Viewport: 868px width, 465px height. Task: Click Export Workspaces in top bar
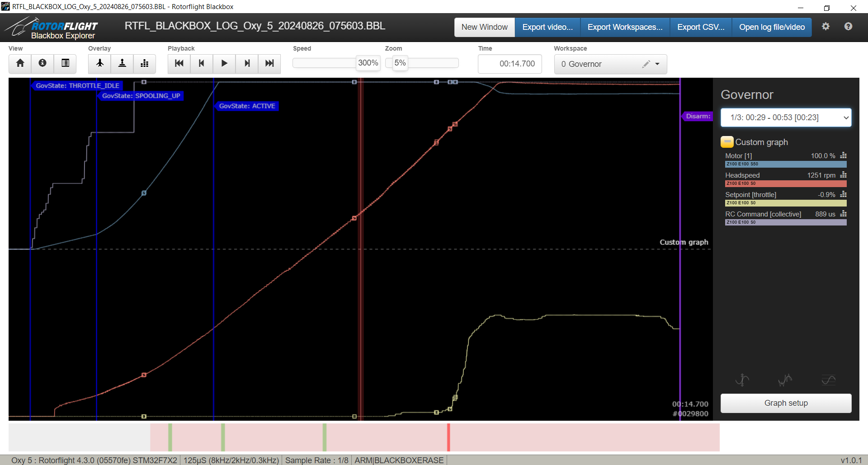coord(625,27)
